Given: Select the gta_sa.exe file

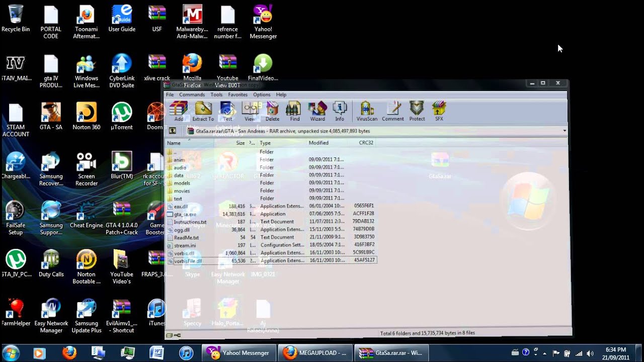Looking at the screenshot, I should coord(271,214).
